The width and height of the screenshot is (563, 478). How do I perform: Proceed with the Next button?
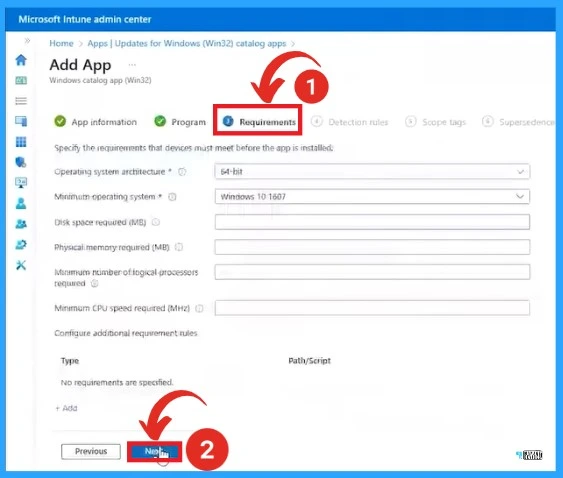coord(154,451)
